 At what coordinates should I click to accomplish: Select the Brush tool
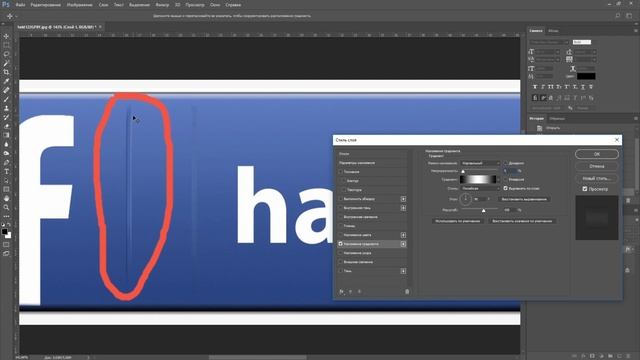pyautogui.click(x=6, y=99)
